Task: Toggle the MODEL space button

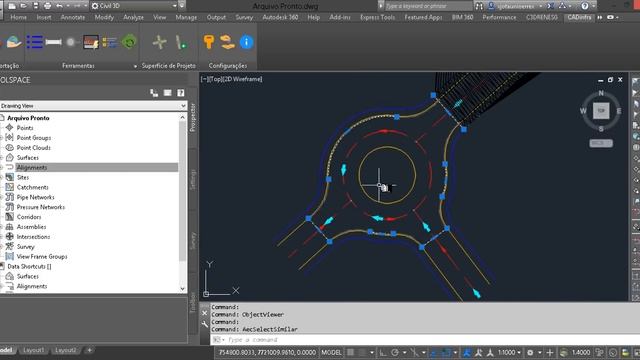Action: coord(331,352)
